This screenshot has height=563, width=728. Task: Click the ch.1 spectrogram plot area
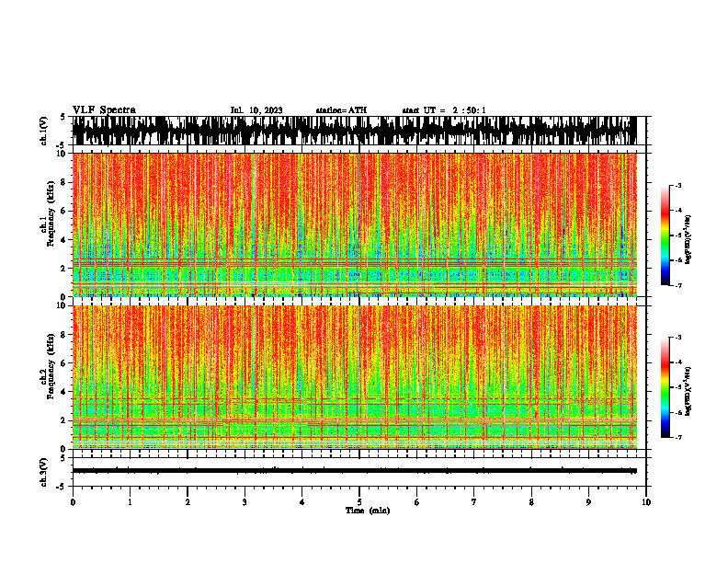[354, 224]
